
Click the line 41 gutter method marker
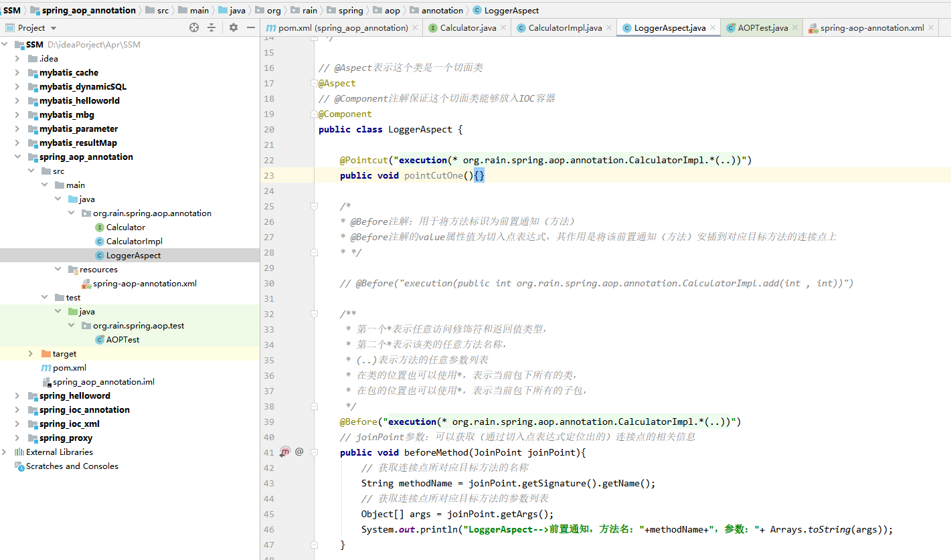(285, 452)
